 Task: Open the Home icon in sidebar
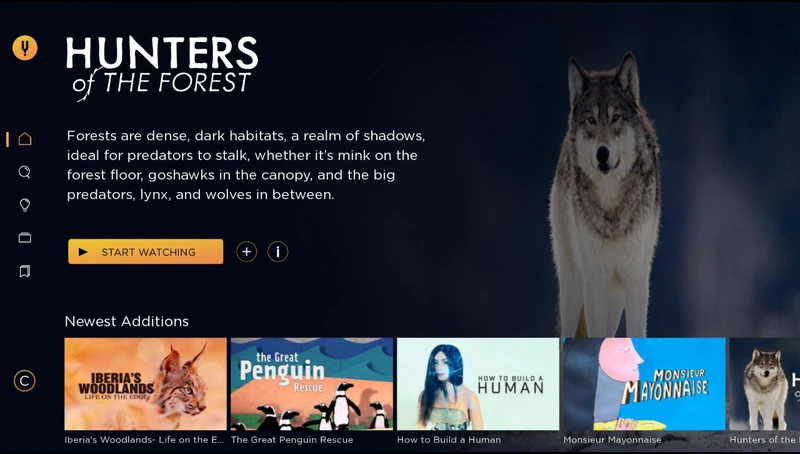click(24, 139)
